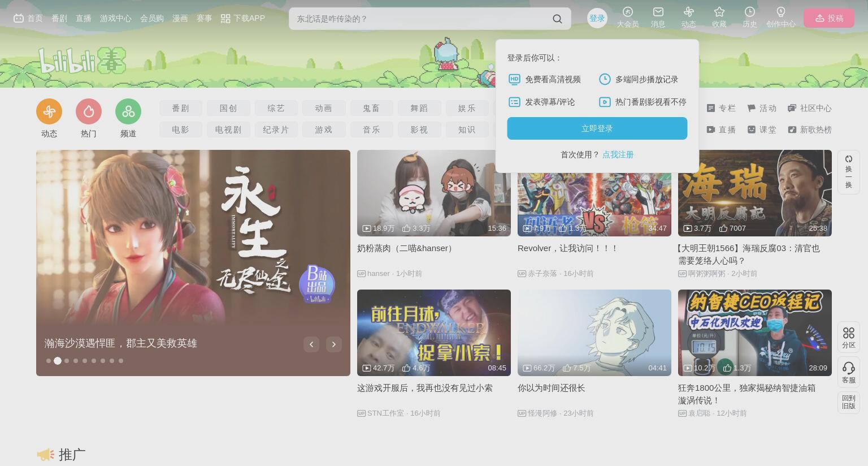The image size is (868, 466).
Task: Open 课堂 icon link
Action: pos(762,130)
